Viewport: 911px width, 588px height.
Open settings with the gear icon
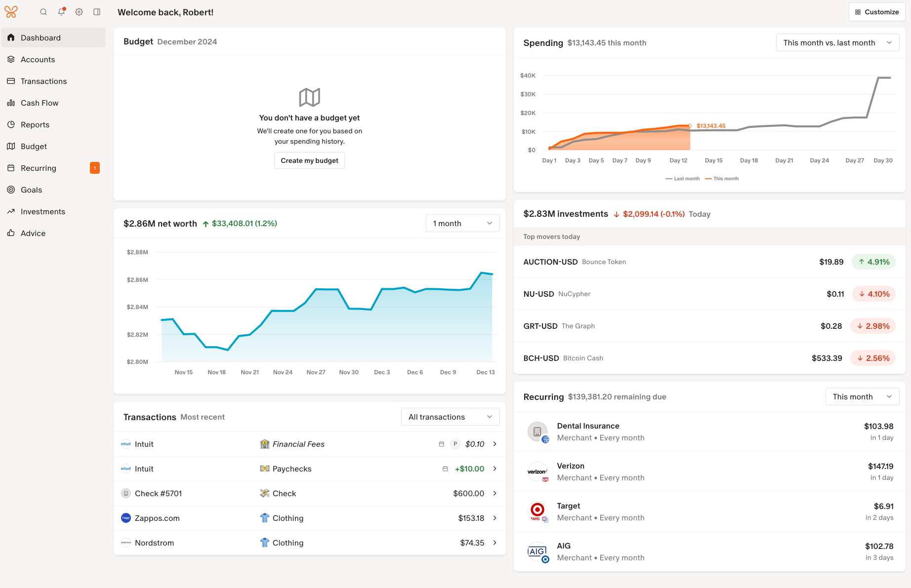click(x=79, y=12)
